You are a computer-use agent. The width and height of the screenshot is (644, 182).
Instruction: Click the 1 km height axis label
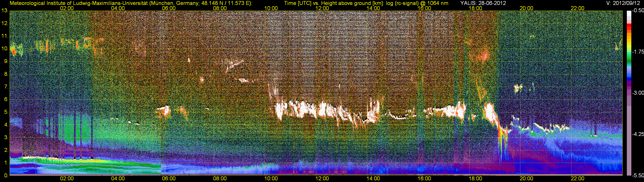pos(6,163)
